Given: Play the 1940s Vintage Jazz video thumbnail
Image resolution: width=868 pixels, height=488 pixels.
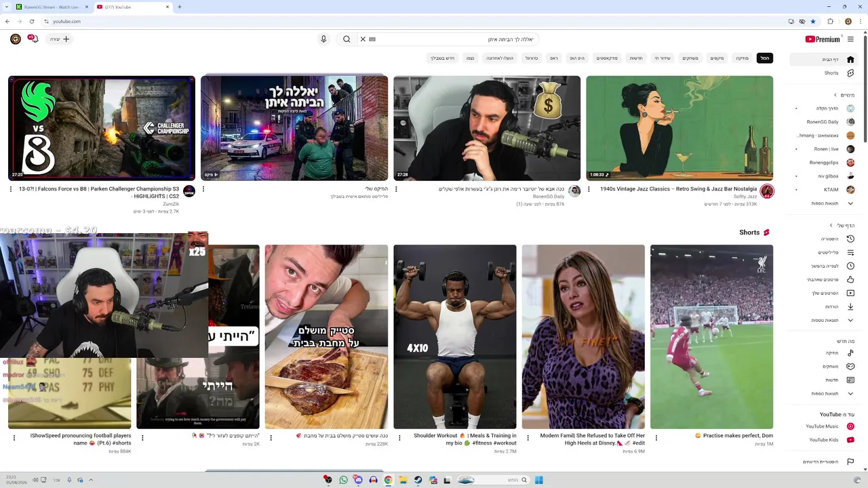Looking at the screenshot, I should click(x=679, y=128).
